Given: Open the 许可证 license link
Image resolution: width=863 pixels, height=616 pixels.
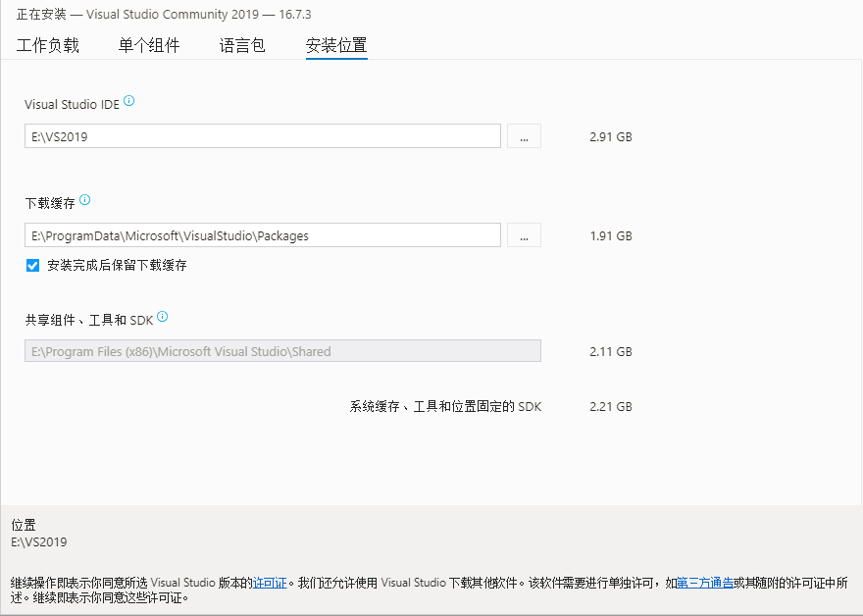Looking at the screenshot, I should (x=270, y=583).
